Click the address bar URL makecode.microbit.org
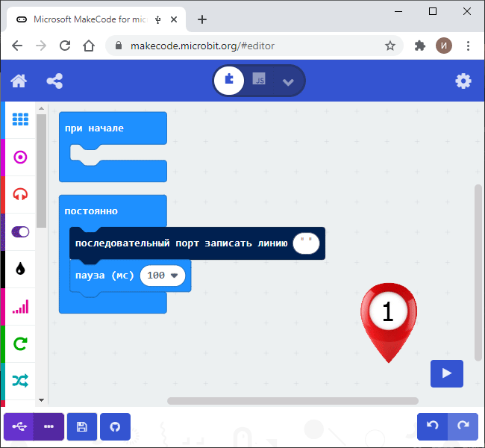The width and height of the screenshot is (485, 448). click(202, 46)
